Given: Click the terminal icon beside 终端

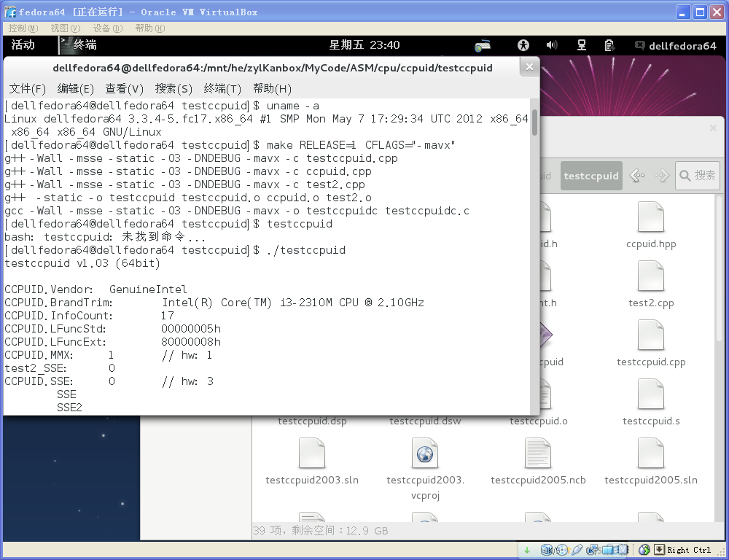Looking at the screenshot, I should [x=65, y=45].
